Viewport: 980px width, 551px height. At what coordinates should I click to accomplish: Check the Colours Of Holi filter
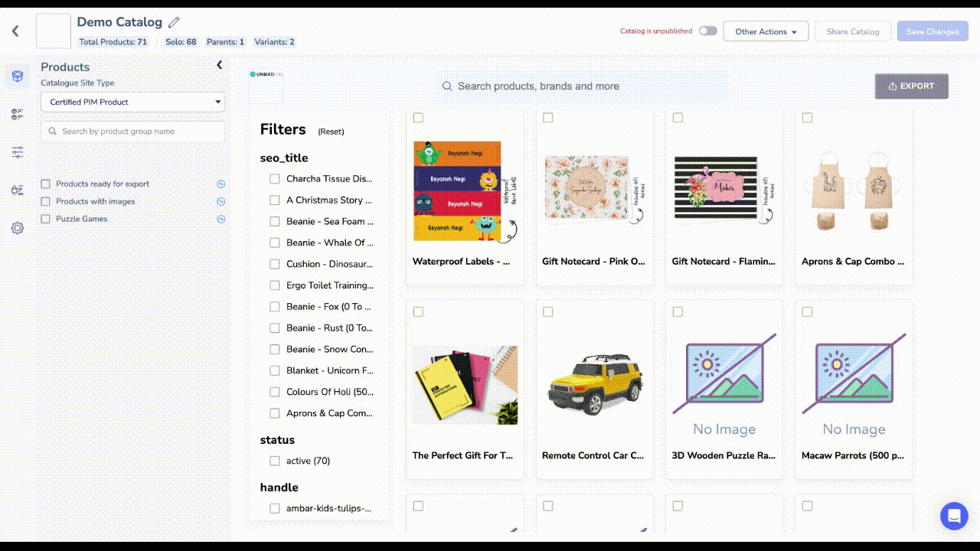click(275, 392)
